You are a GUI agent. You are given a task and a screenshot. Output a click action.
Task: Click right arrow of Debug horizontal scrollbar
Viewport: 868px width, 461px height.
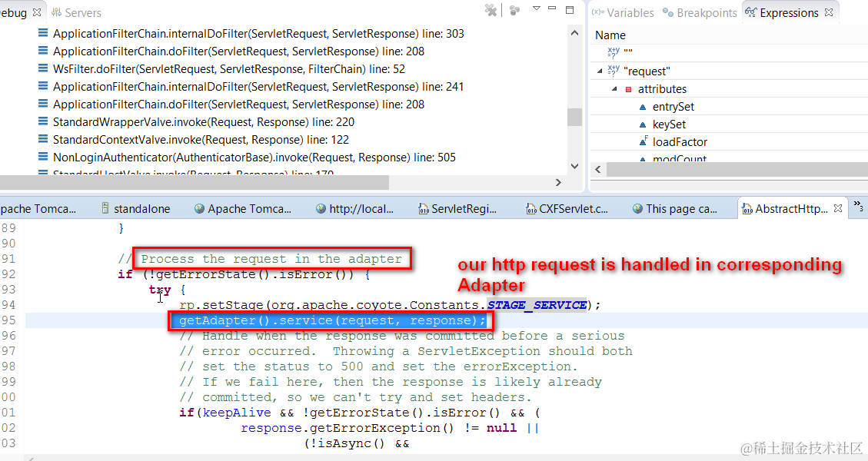(558, 182)
